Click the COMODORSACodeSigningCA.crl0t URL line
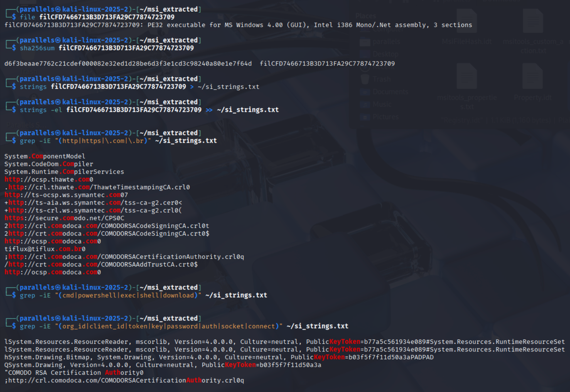 [107, 226]
